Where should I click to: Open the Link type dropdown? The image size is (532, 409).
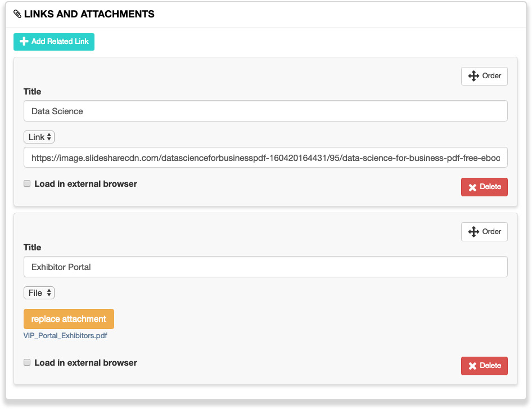point(39,137)
